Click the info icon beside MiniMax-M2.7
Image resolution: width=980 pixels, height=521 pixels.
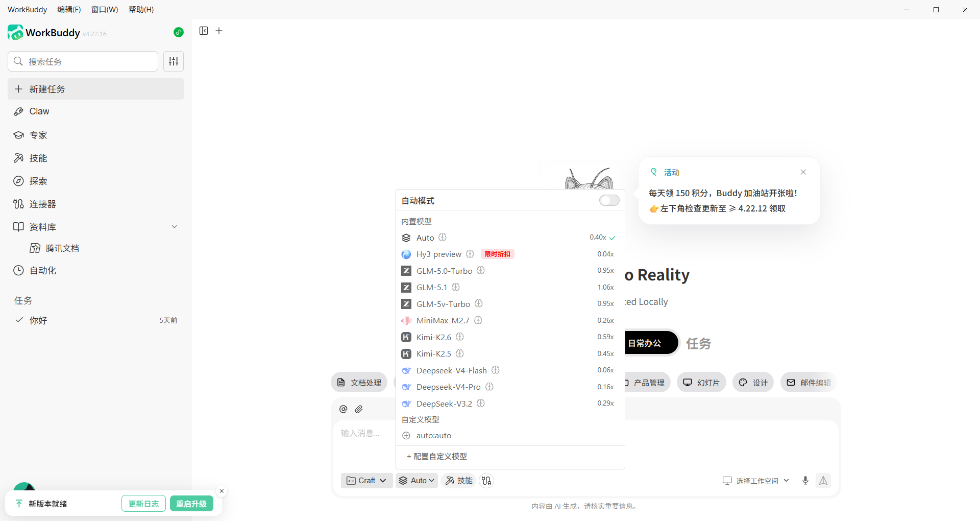click(x=478, y=320)
